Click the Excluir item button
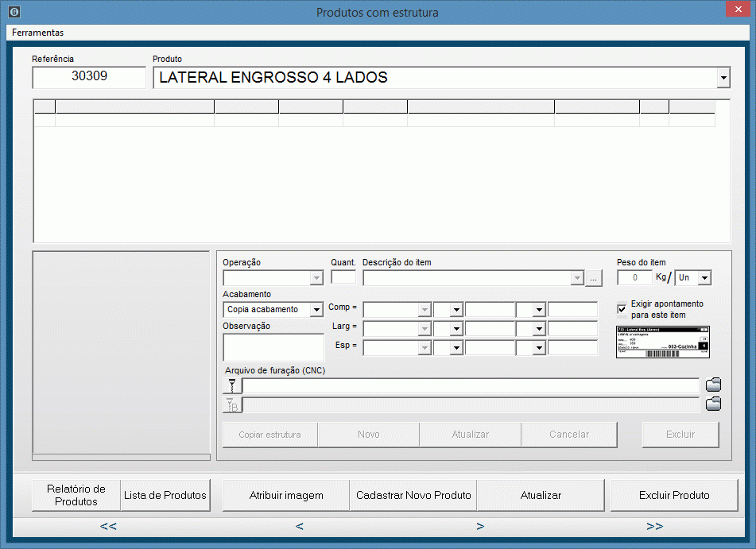Viewport: 756px width, 549px height. [x=680, y=435]
